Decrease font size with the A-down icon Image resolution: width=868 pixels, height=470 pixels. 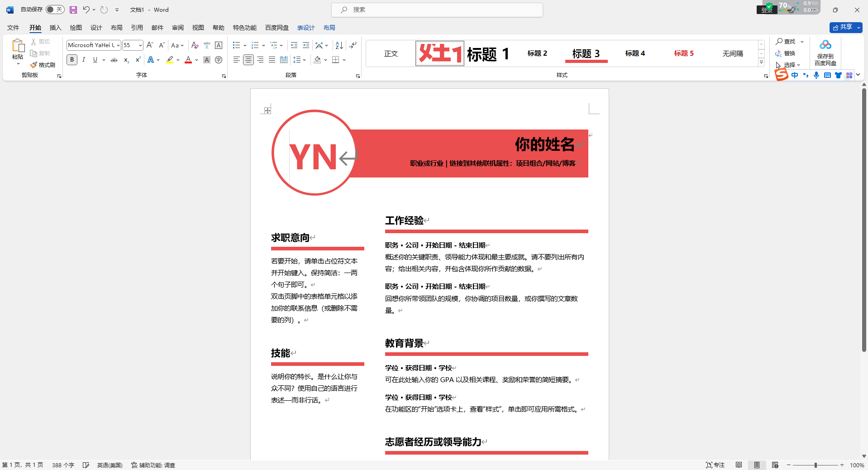click(x=162, y=45)
